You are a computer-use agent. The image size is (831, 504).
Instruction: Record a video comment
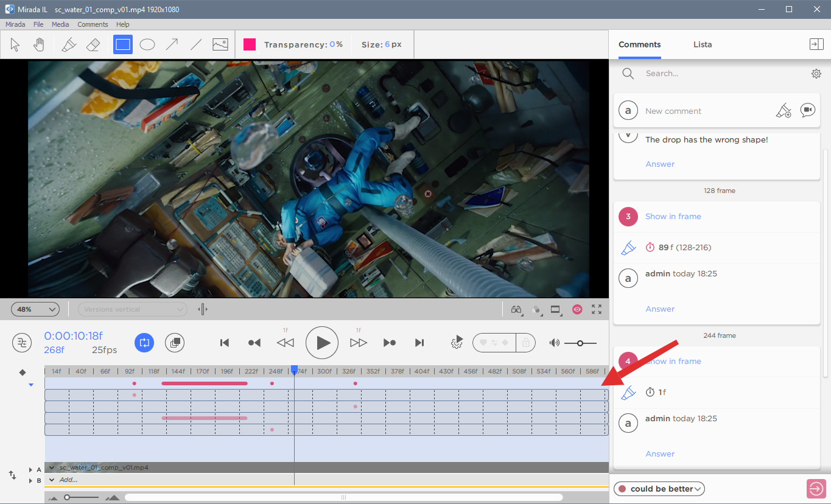click(x=808, y=110)
